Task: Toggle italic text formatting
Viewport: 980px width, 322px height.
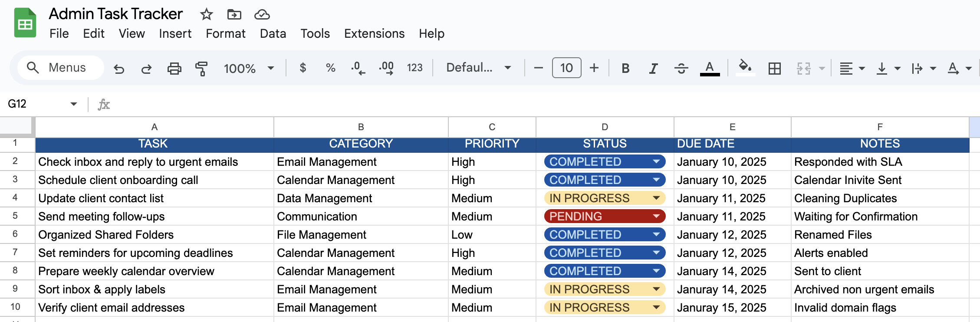Action: pos(653,68)
